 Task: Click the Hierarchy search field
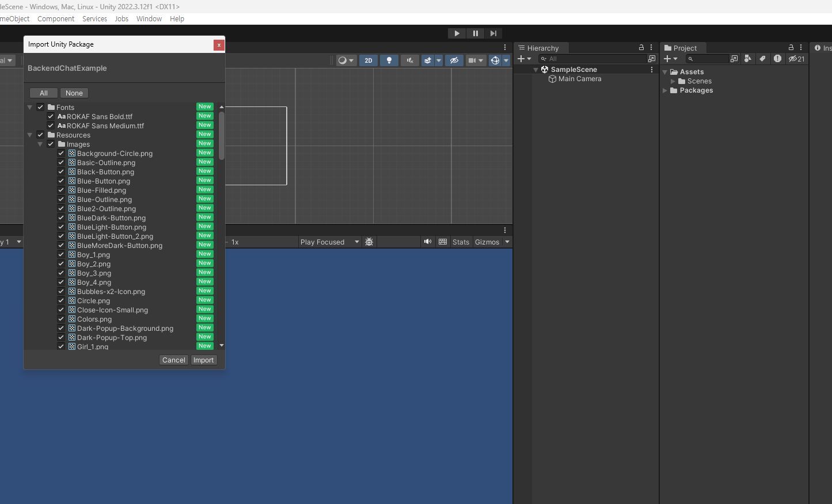(593, 59)
